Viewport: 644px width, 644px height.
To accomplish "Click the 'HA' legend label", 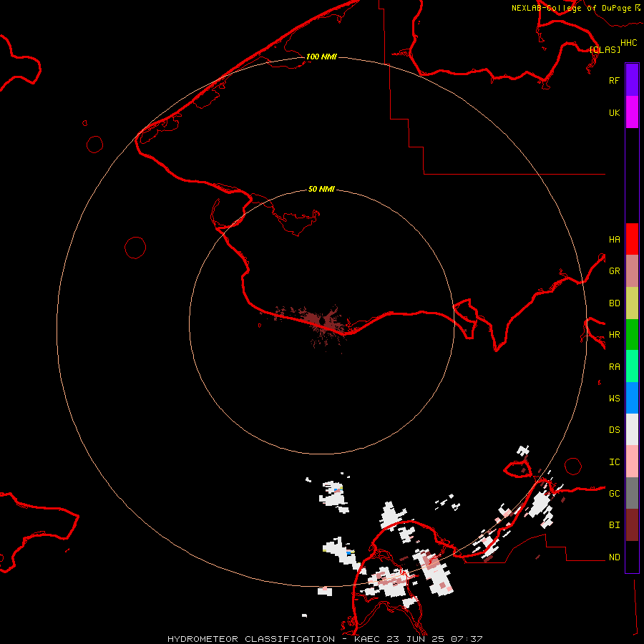I will tap(614, 239).
